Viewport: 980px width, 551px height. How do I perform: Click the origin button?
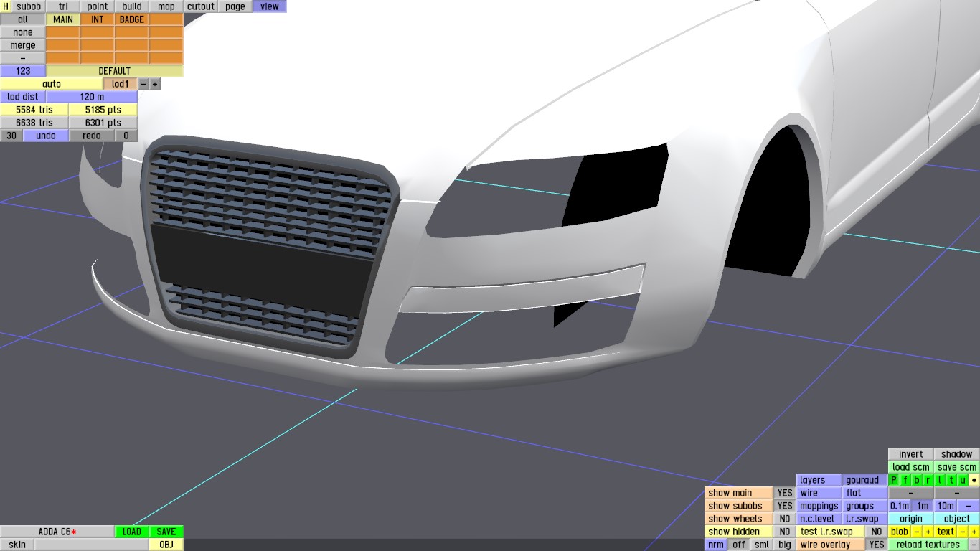point(911,519)
